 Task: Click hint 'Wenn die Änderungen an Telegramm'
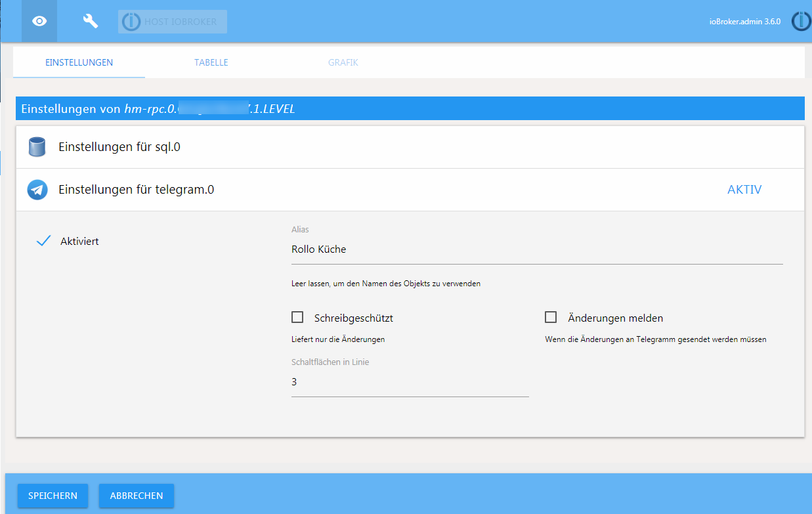(x=656, y=339)
